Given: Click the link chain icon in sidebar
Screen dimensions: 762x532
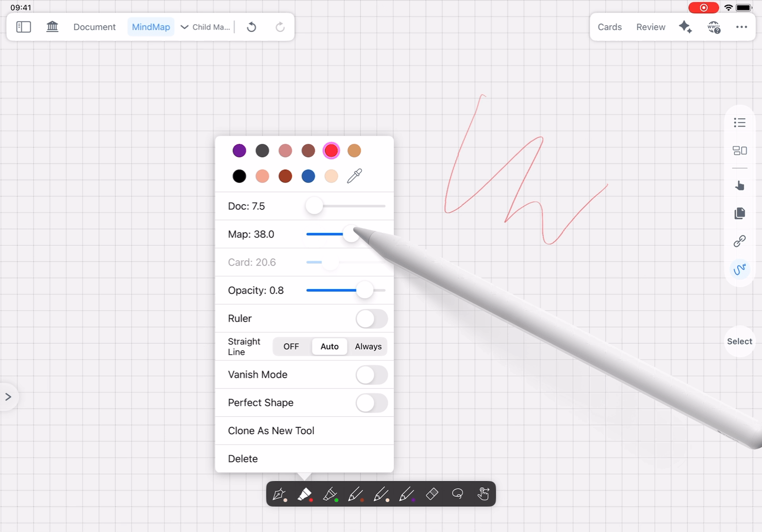Looking at the screenshot, I should 739,241.
